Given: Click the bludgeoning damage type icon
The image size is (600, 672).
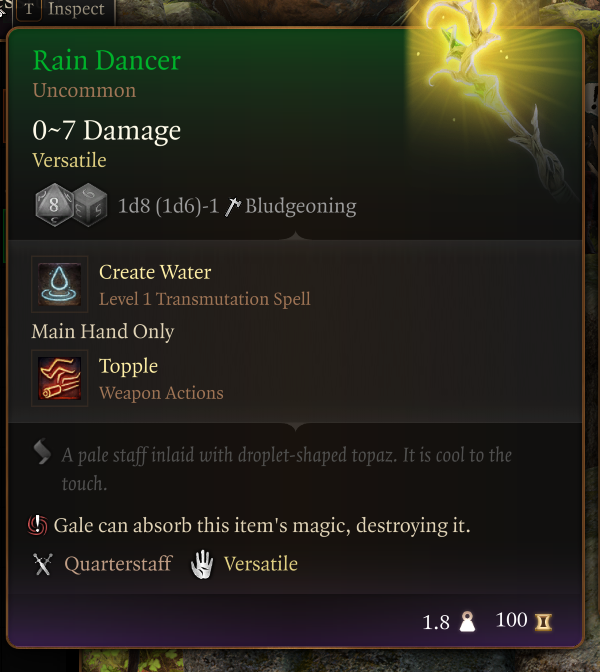Looking at the screenshot, I should [233, 207].
